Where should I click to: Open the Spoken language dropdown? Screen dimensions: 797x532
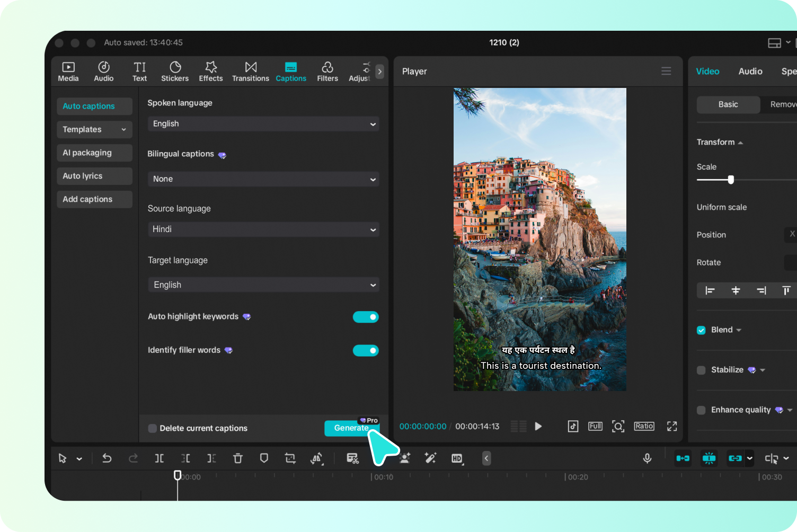pos(263,124)
